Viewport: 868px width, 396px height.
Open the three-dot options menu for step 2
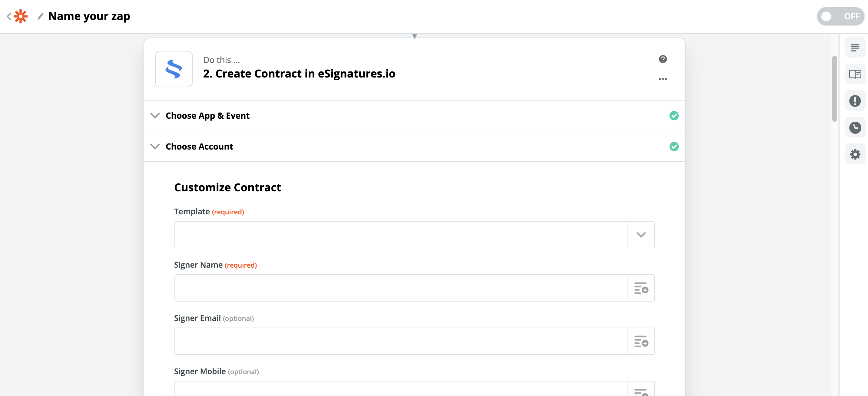pyautogui.click(x=663, y=78)
